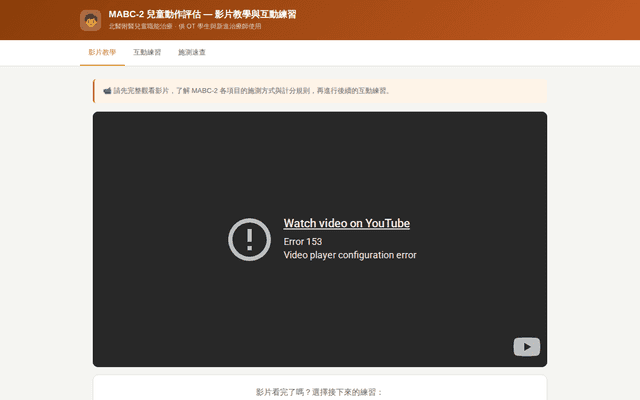Image resolution: width=640 pixels, height=400 pixels.
Task: Follow the Watch video on YouTube link
Action: [347, 223]
